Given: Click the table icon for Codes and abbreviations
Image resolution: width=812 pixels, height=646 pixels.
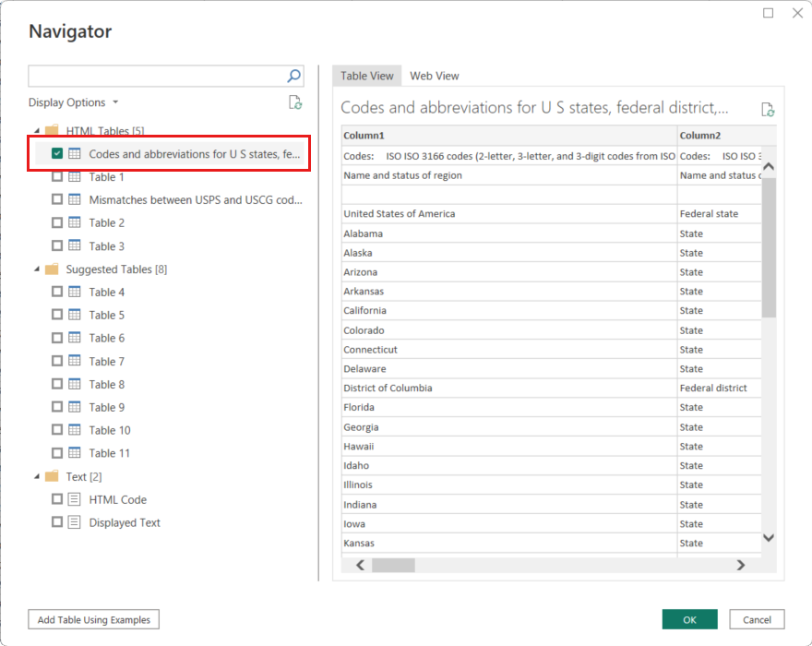Looking at the screenshot, I should [75, 153].
